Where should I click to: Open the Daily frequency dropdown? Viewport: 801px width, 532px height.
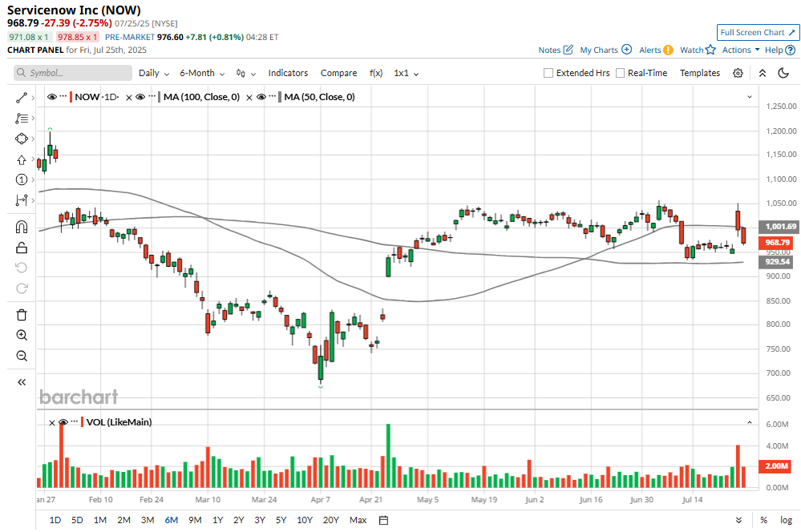pyautogui.click(x=154, y=73)
